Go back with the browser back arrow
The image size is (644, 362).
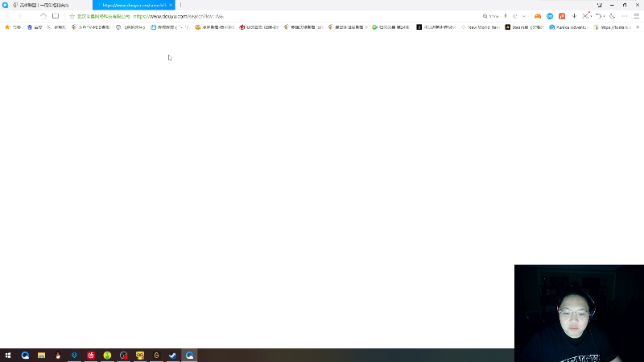(x=7, y=16)
